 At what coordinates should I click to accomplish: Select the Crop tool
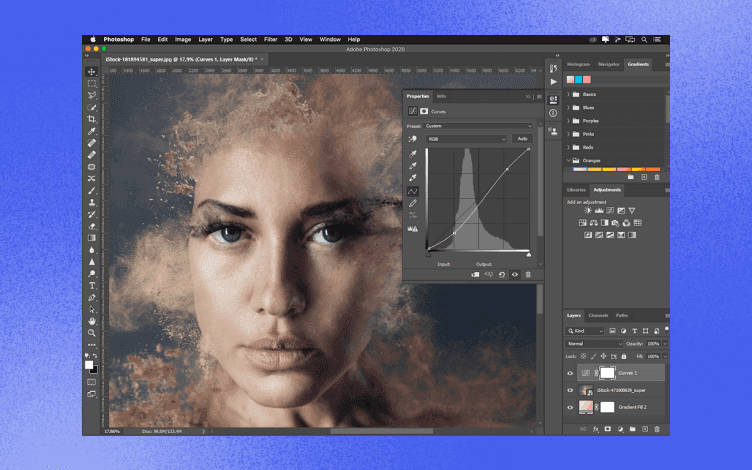point(92,119)
